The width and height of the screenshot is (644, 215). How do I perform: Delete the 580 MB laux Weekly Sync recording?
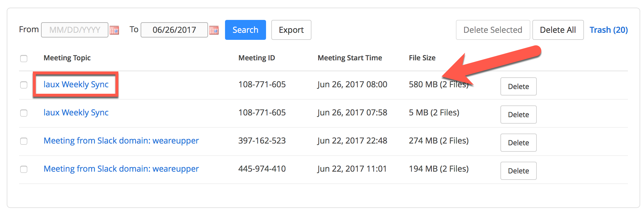click(518, 86)
